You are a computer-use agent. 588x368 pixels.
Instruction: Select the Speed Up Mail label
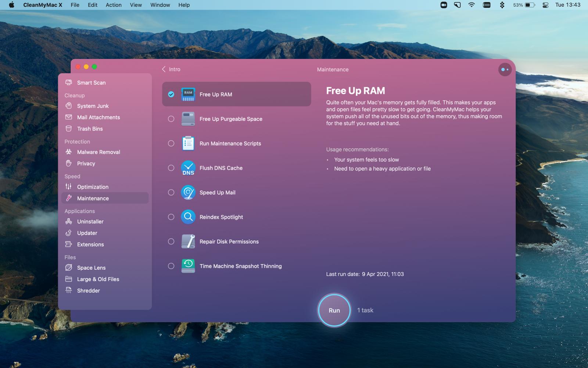click(x=218, y=192)
